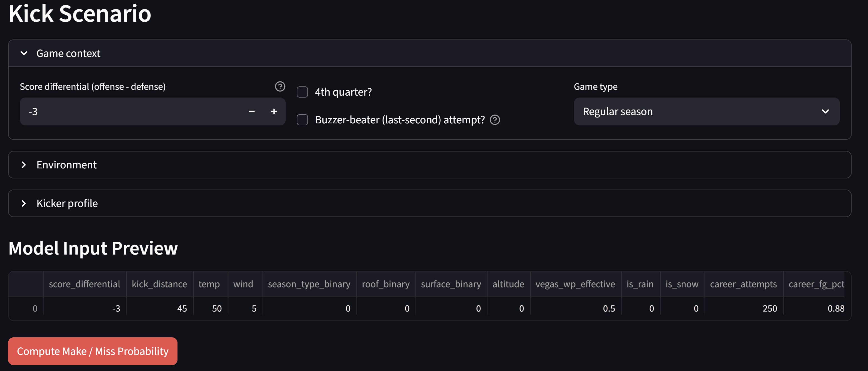The image size is (868, 371).
Task: Click the vegas_wp_effective cell 0.5
Action: tap(576, 308)
